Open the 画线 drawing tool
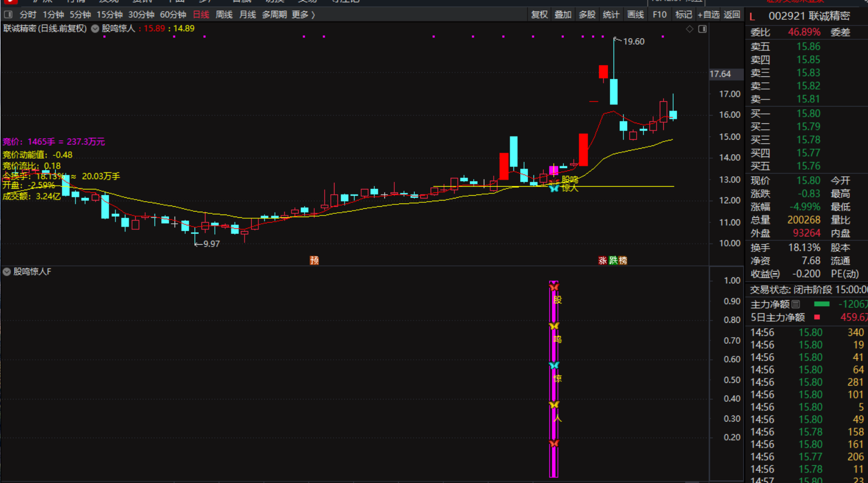868x483 pixels. (x=636, y=14)
